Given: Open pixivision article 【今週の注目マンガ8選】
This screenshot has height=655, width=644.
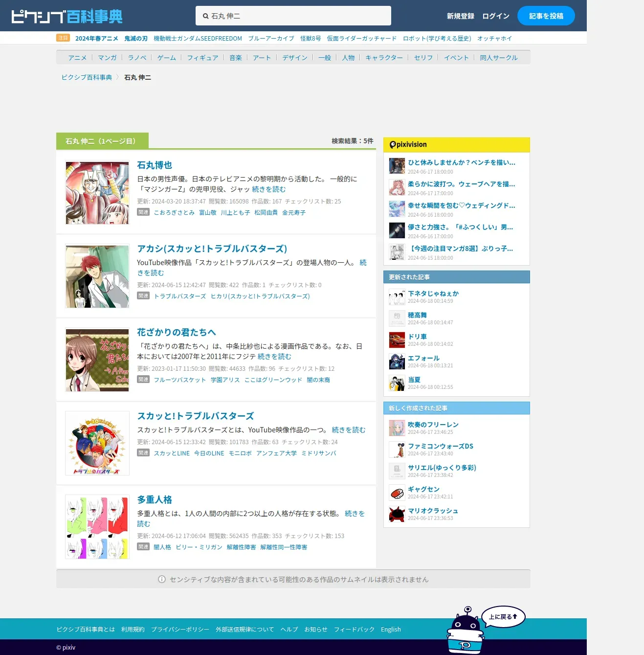Looking at the screenshot, I should (461, 248).
